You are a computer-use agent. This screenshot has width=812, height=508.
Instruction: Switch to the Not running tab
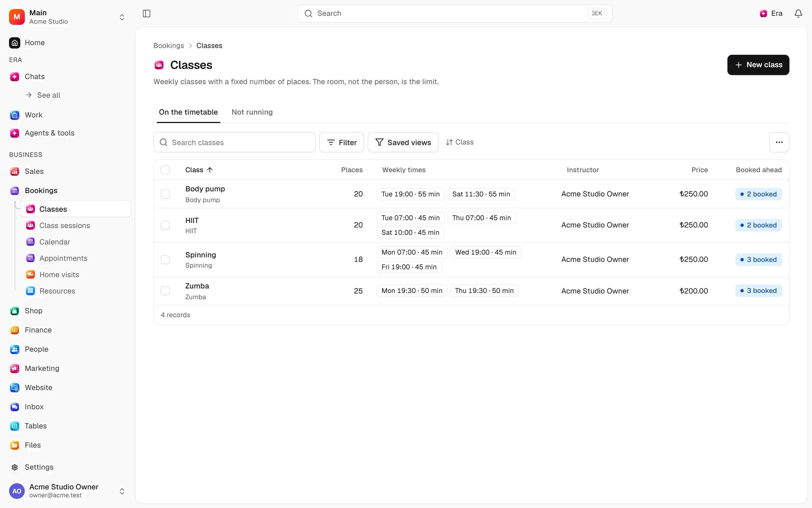point(252,112)
